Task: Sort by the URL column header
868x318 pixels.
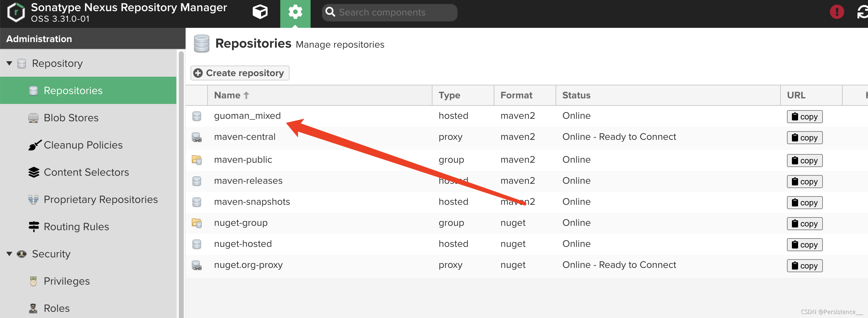Action: pos(811,95)
